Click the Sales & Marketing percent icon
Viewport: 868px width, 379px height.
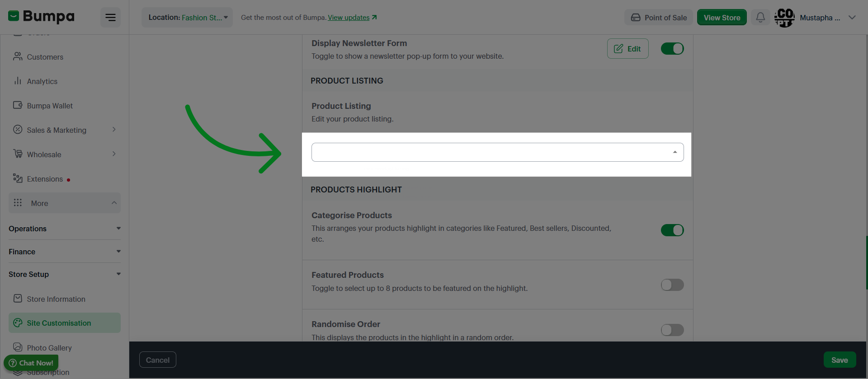(x=18, y=130)
